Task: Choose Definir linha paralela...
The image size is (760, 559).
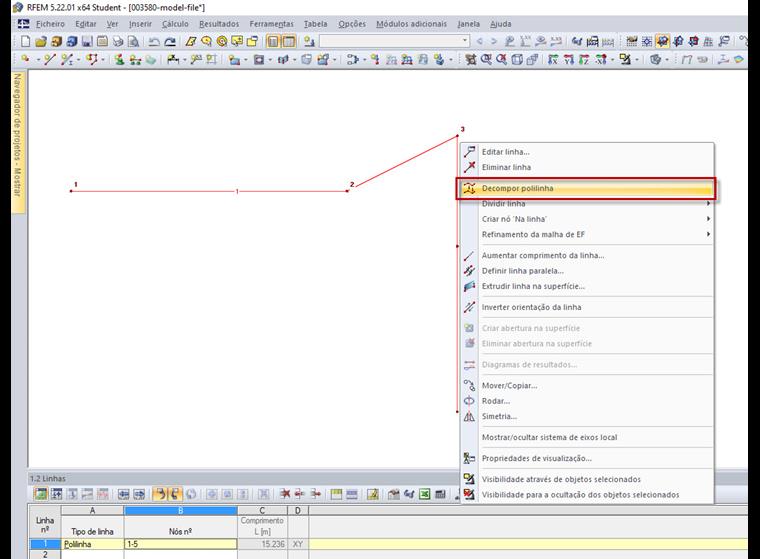Action: (587, 271)
